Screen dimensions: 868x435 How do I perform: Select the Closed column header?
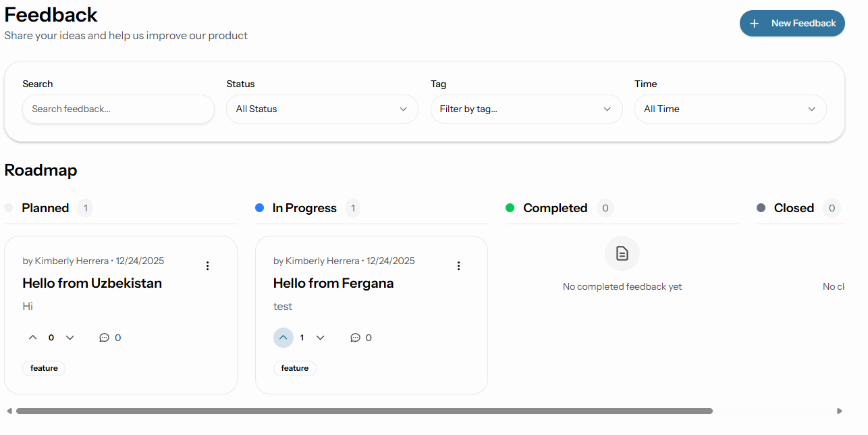click(794, 207)
